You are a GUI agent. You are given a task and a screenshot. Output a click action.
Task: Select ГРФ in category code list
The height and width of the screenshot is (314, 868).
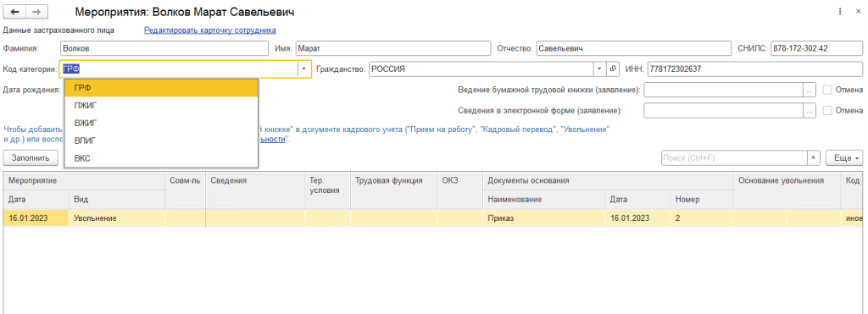161,88
